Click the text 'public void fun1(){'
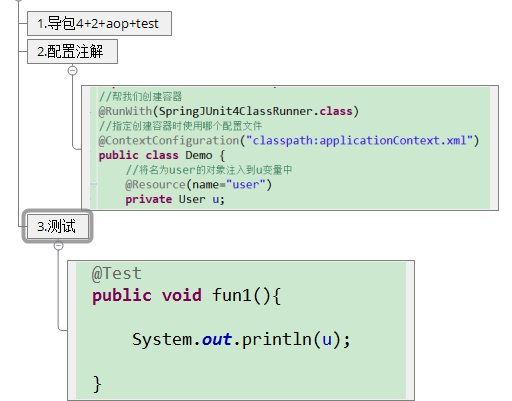The image size is (512, 401). tap(187, 295)
